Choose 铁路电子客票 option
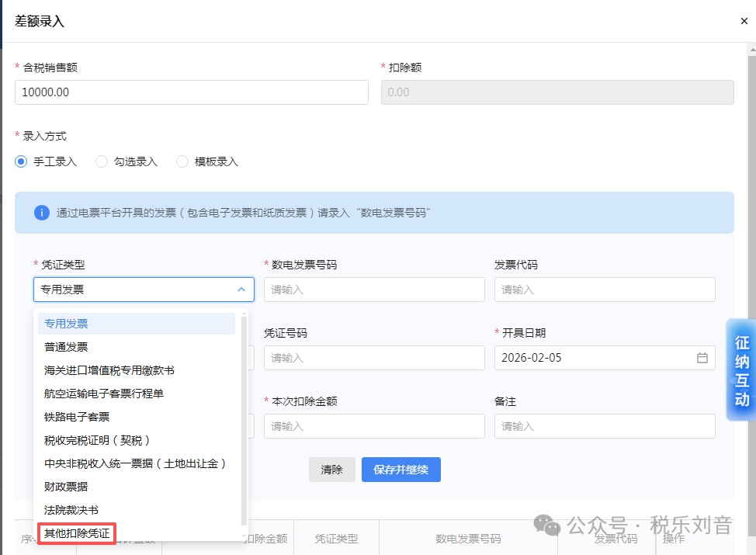This screenshot has height=555, width=756. [137, 417]
